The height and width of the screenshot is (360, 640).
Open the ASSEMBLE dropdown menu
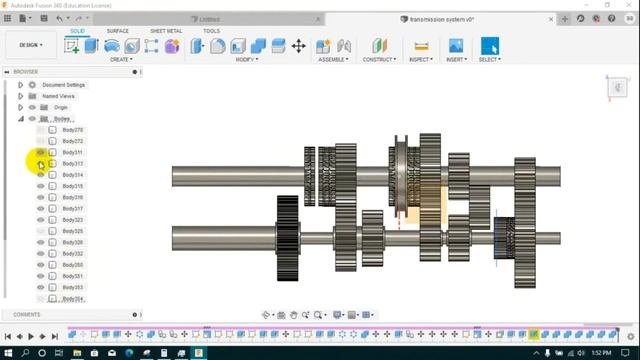pyautogui.click(x=333, y=60)
